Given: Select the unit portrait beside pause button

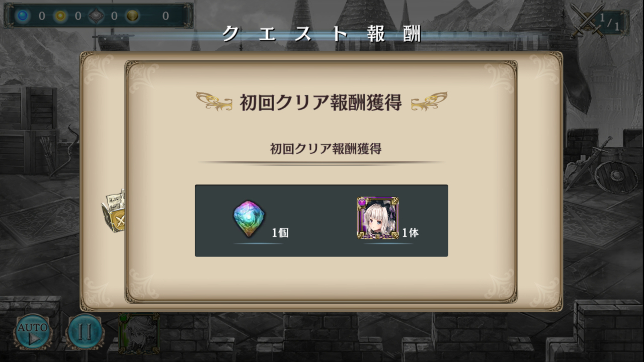Looking at the screenshot, I should click(138, 333).
